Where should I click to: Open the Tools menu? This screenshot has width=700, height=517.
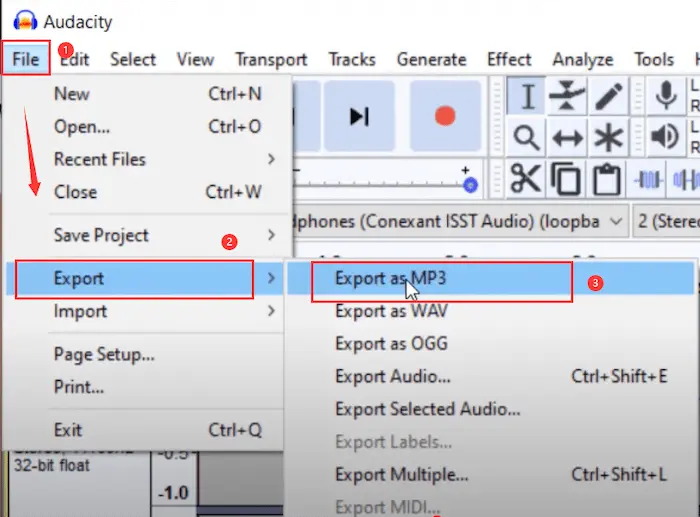point(654,59)
